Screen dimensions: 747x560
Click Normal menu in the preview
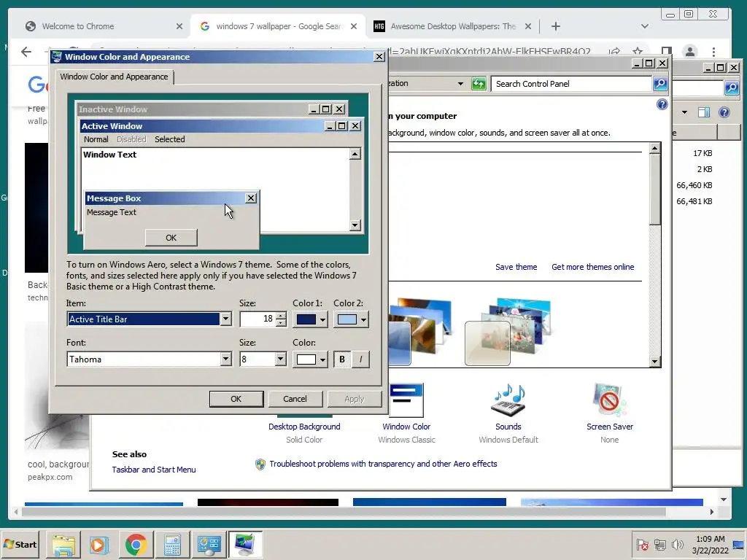(x=96, y=139)
